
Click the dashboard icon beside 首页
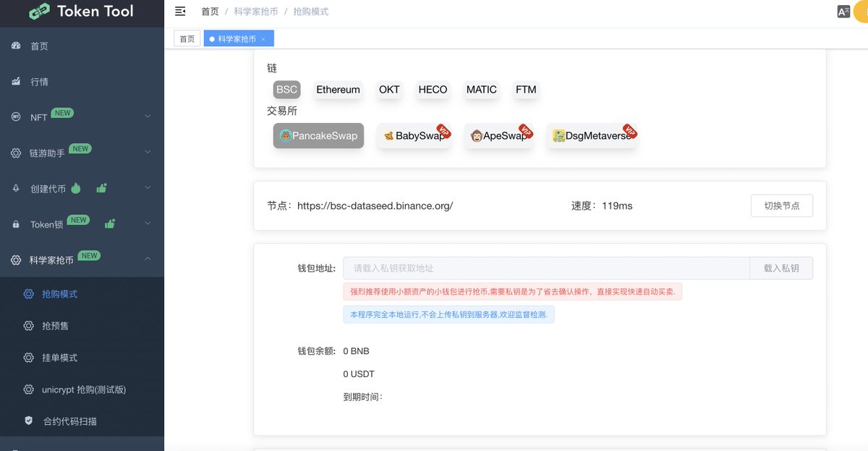(x=16, y=46)
